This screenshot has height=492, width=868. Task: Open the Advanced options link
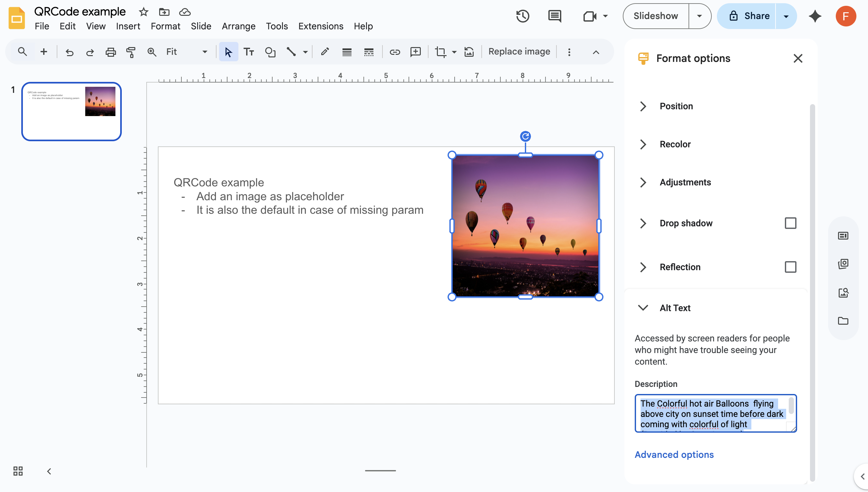point(674,455)
